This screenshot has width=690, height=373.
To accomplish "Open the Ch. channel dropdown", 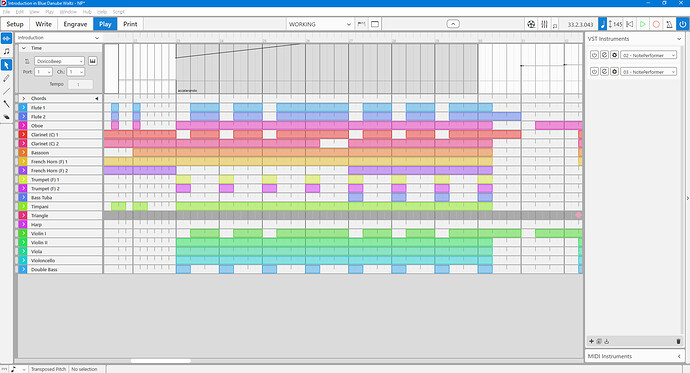I will point(76,72).
